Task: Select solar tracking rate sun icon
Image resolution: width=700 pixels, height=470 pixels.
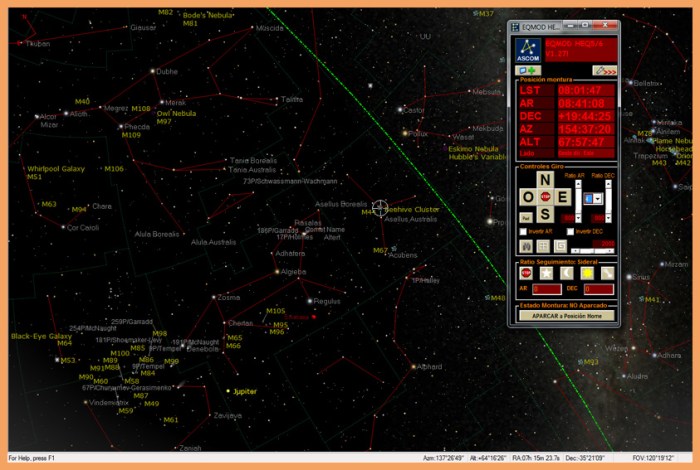Action: 583,271
